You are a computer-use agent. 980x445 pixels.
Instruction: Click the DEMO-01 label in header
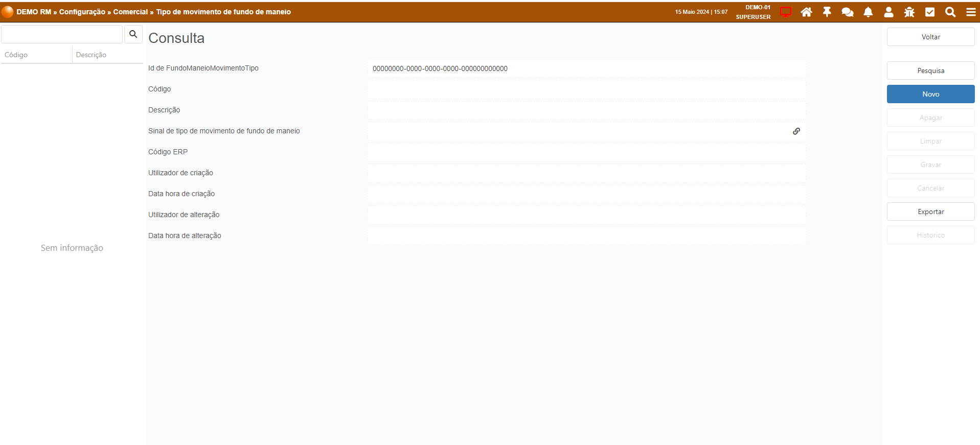[x=758, y=7]
